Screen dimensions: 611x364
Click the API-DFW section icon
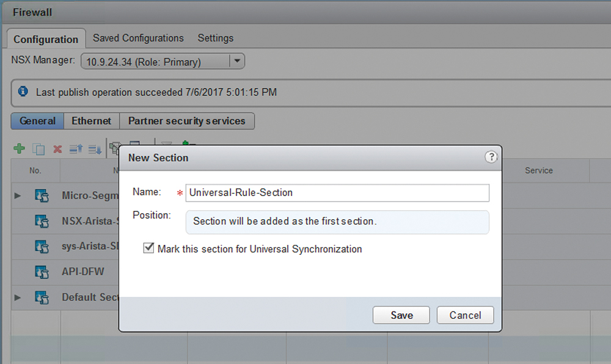[x=42, y=272]
